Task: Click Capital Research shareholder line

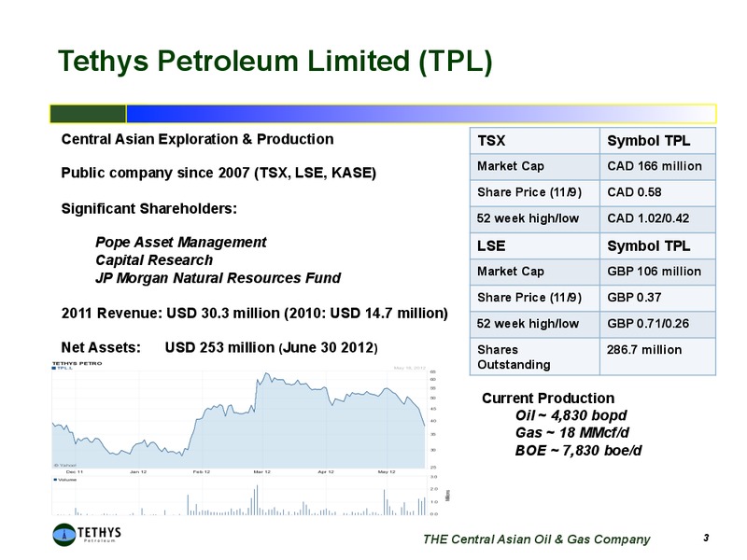Action: coord(154,260)
